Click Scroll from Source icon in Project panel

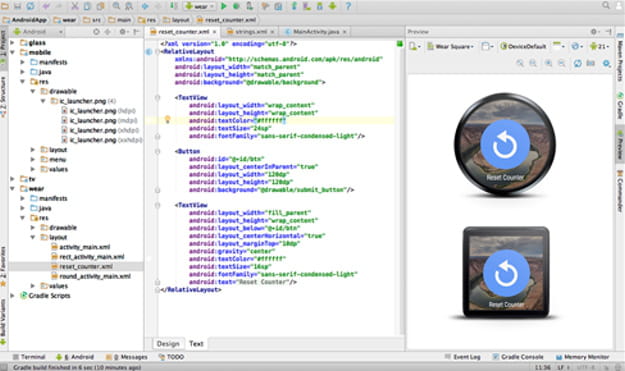96,32
